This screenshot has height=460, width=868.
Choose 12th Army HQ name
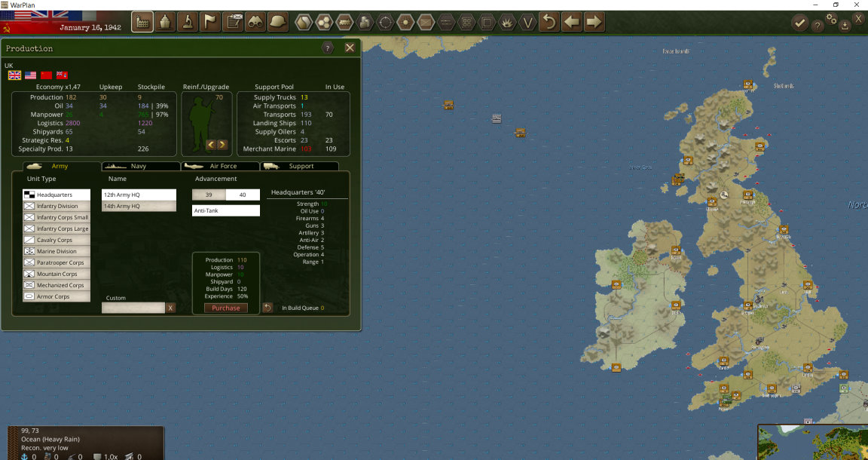click(x=139, y=195)
